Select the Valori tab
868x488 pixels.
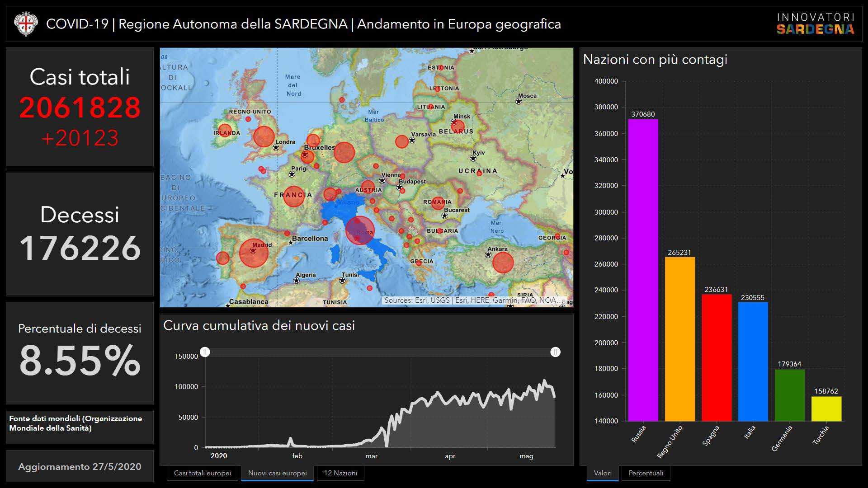pos(602,473)
